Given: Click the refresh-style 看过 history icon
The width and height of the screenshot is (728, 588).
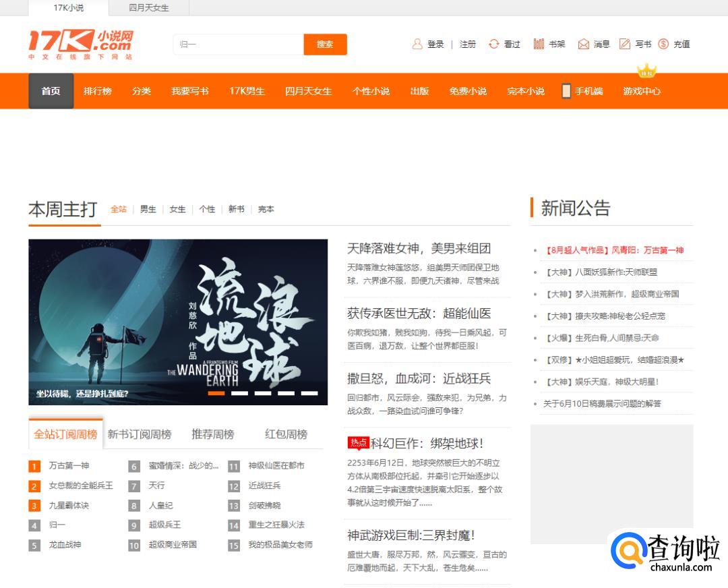Looking at the screenshot, I should pyautogui.click(x=493, y=44).
